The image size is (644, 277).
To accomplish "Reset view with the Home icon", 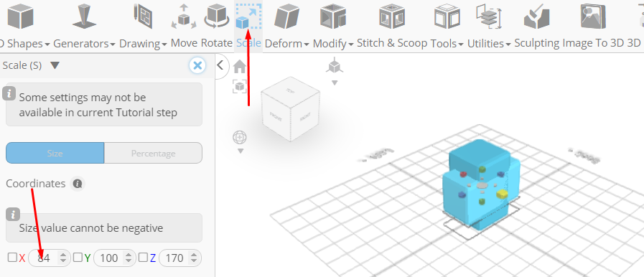I will tap(240, 67).
